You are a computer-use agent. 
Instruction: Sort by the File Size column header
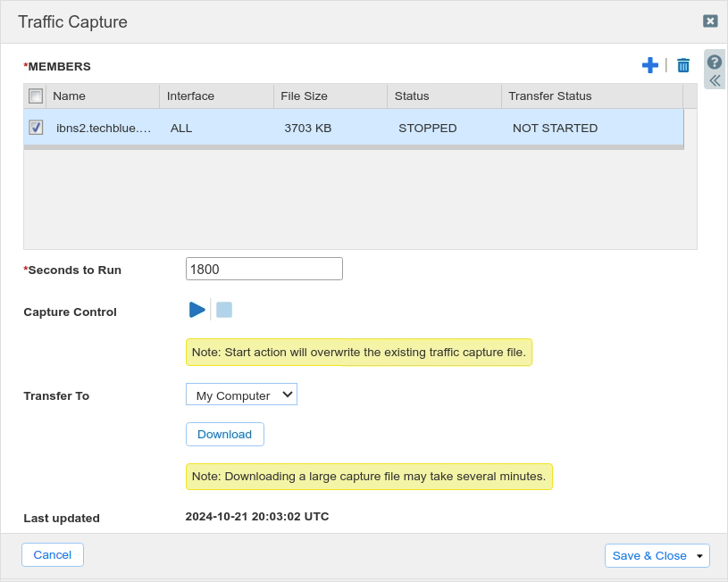(330, 96)
